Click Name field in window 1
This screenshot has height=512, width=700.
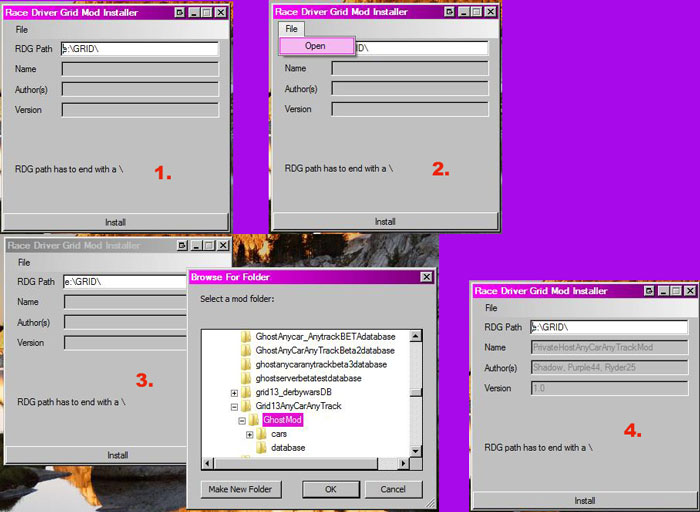(140, 69)
